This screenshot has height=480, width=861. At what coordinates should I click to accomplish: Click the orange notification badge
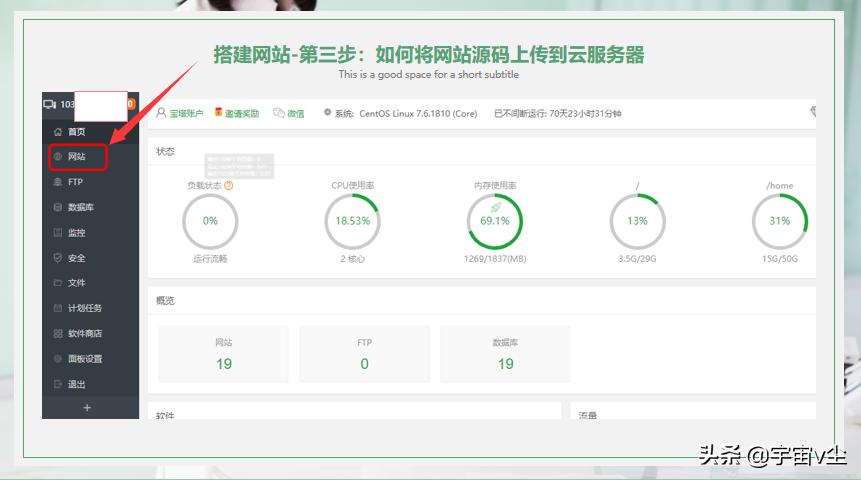coord(131,104)
